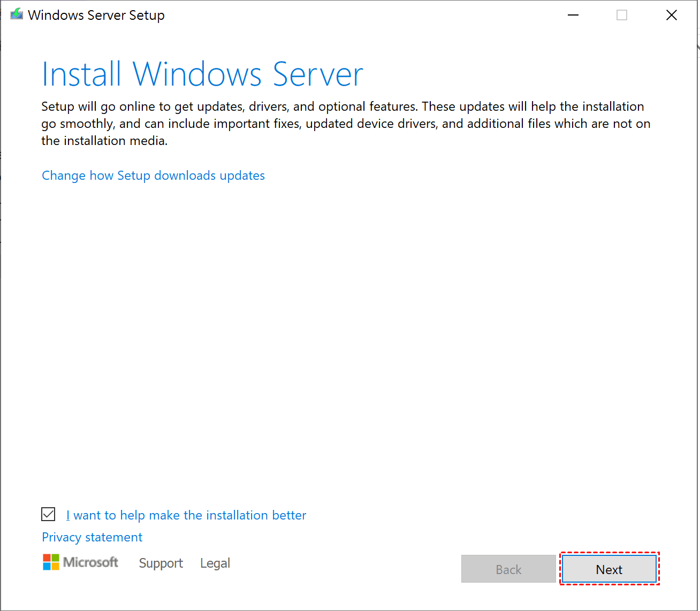This screenshot has height=611, width=700.
Task: Open the Support link
Action: coord(161,563)
